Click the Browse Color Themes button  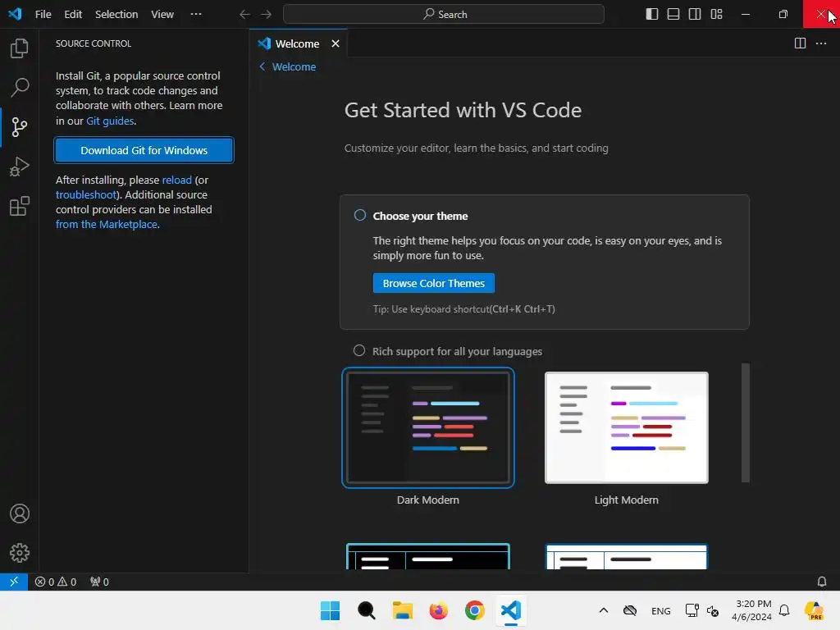[x=434, y=283]
